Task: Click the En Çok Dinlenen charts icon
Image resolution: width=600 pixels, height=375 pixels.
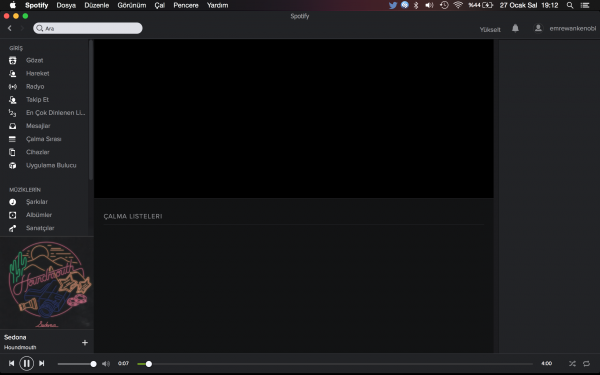Action: (13, 113)
